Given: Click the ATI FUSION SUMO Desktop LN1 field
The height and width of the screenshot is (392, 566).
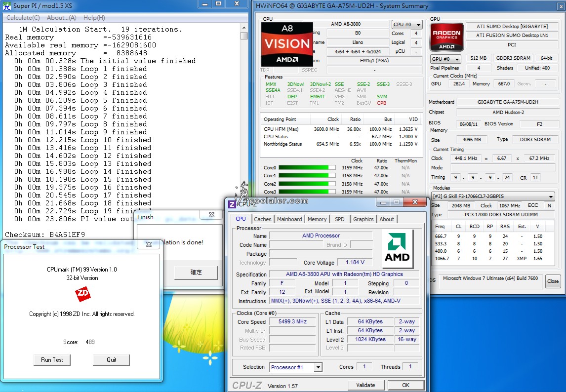Looking at the screenshot, I should pyautogui.click(x=512, y=36).
